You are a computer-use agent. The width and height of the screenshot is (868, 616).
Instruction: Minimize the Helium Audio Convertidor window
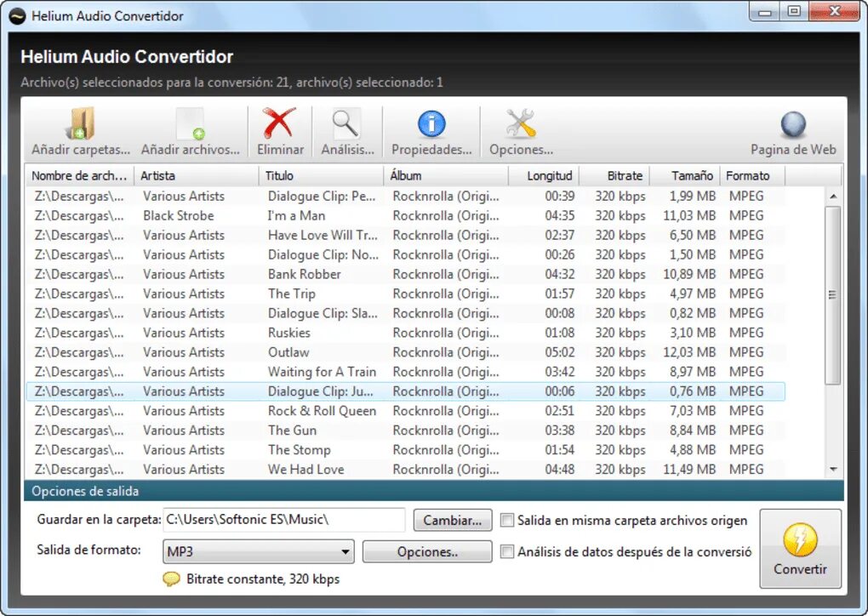click(x=766, y=12)
